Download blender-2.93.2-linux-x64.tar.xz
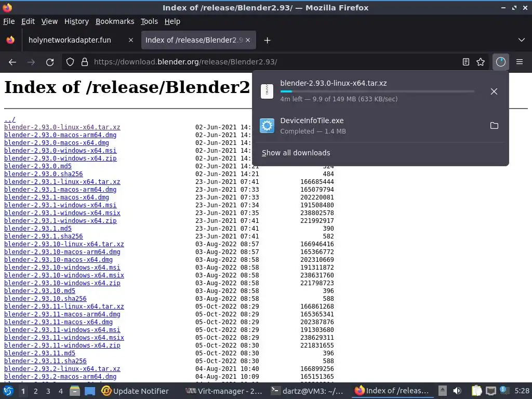Viewport: 532px width, 399px height. pos(62,369)
